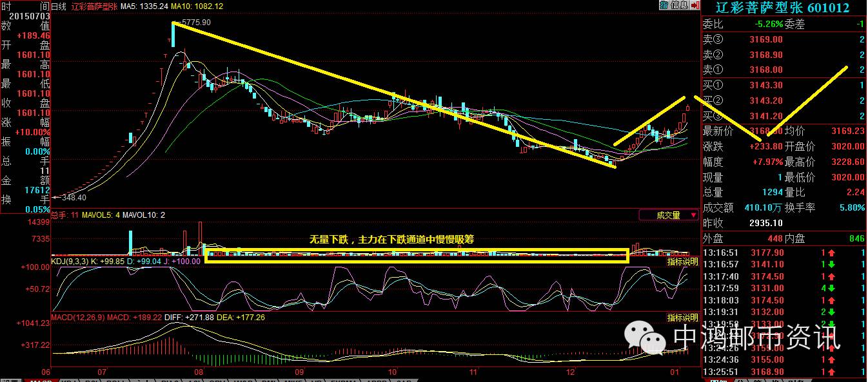Select the 卖② 3168.90 order row
868x382 pixels.
tap(784, 55)
